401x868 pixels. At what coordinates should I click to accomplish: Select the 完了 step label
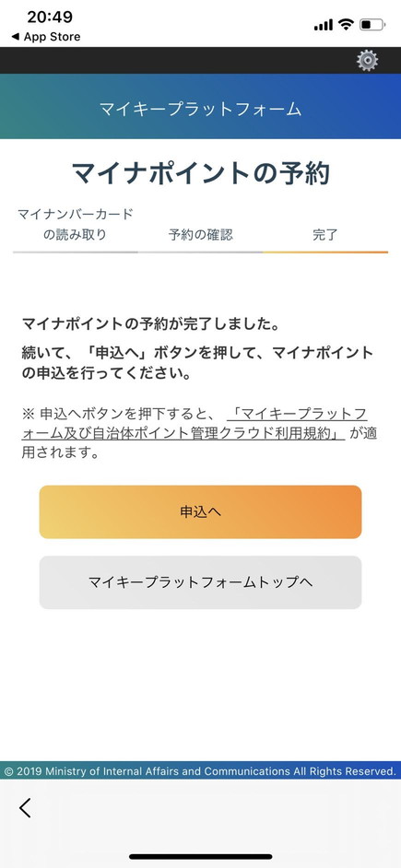point(325,235)
